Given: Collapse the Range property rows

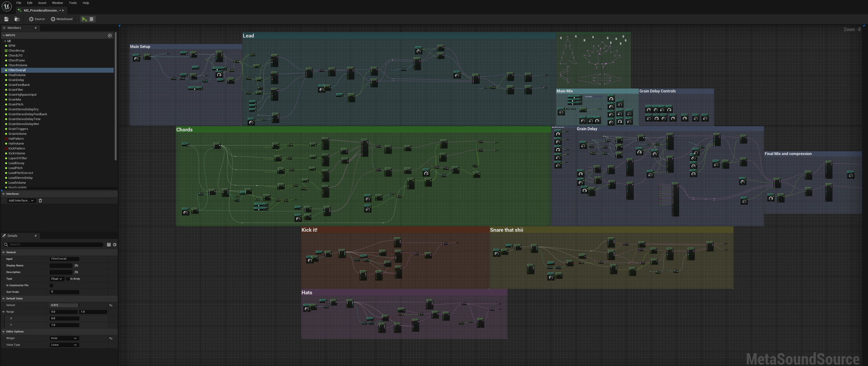Looking at the screenshot, I should point(3,312).
